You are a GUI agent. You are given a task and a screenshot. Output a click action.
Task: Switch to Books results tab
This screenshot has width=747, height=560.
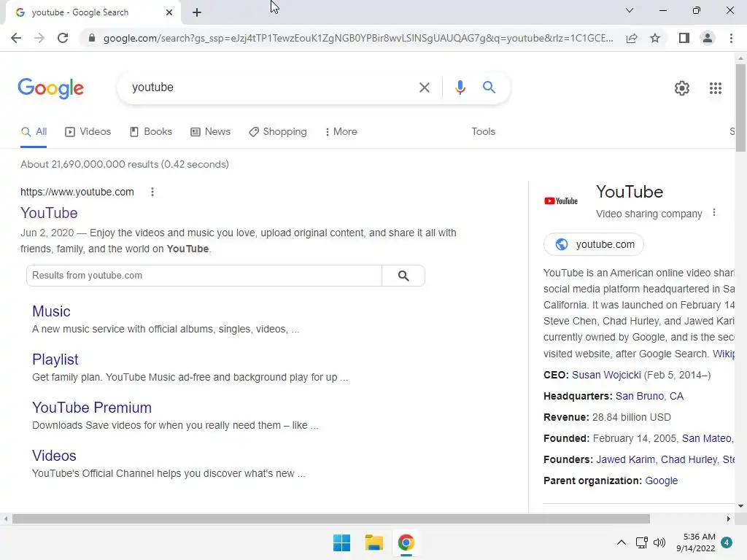click(150, 132)
